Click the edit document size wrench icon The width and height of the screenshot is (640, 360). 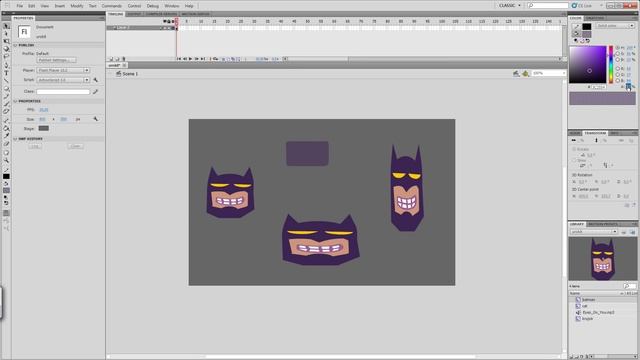pyautogui.click(x=96, y=119)
